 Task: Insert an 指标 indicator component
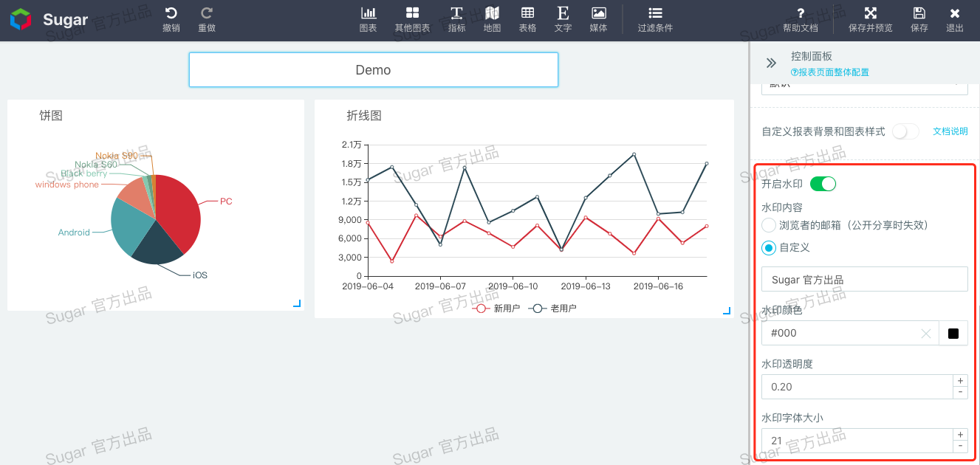click(457, 13)
